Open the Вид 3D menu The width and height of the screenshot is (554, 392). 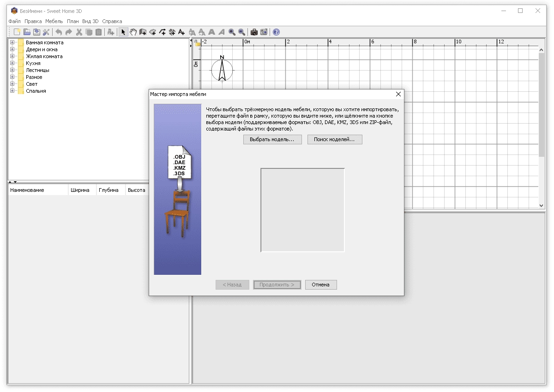[90, 21]
